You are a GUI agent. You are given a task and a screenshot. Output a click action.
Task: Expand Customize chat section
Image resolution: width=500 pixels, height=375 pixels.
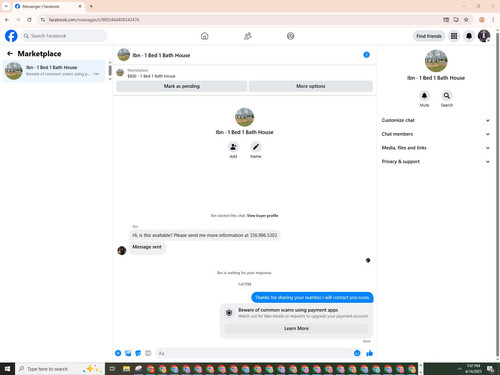436,120
